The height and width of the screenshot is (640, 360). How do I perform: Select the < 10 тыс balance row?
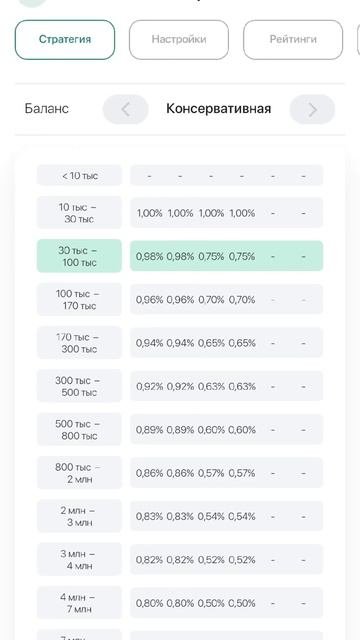[x=79, y=176]
